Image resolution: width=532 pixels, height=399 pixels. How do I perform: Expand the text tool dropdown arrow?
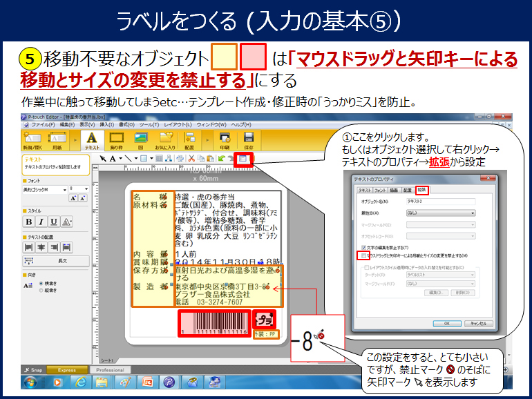pyautogui.click(x=120, y=159)
